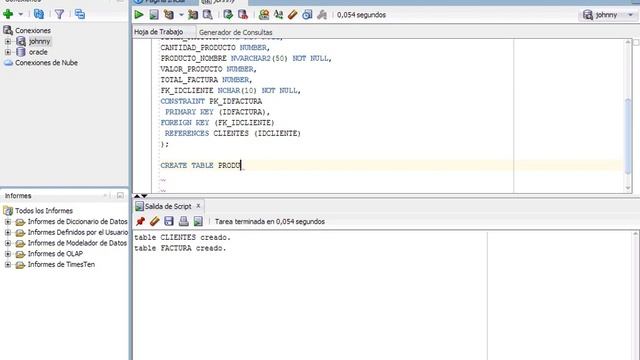Screen dimensions: 640x360
Task: Click the splitter collapse-down arrow
Action: pos(144,196)
